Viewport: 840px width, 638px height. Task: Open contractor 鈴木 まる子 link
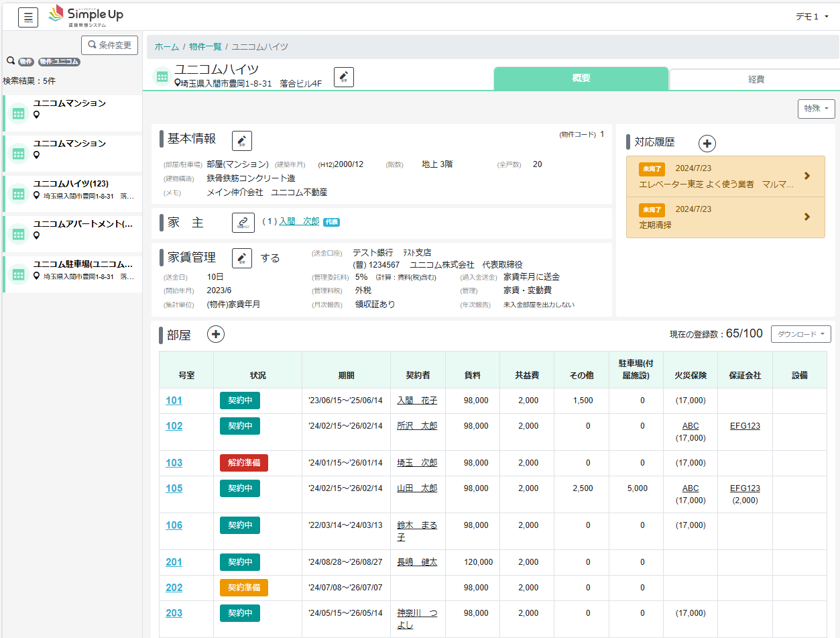coord(417,531)
